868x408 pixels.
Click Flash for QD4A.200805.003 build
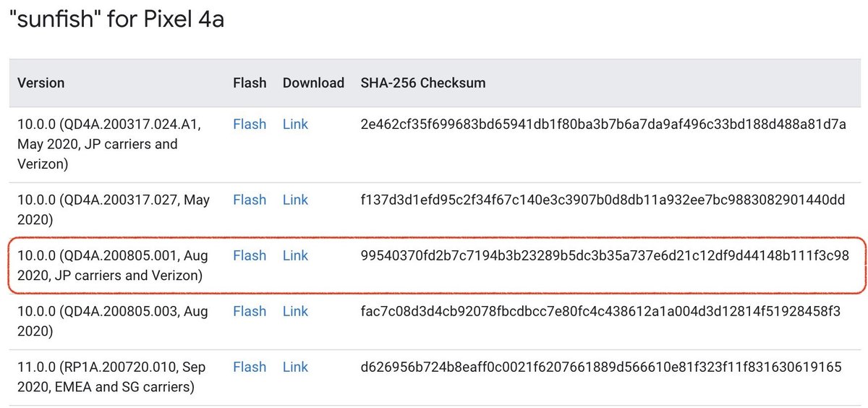[250, 311]
